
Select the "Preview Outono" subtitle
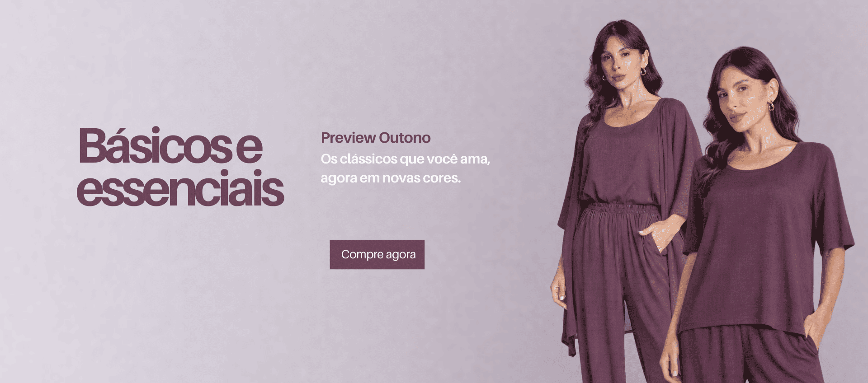376,138
